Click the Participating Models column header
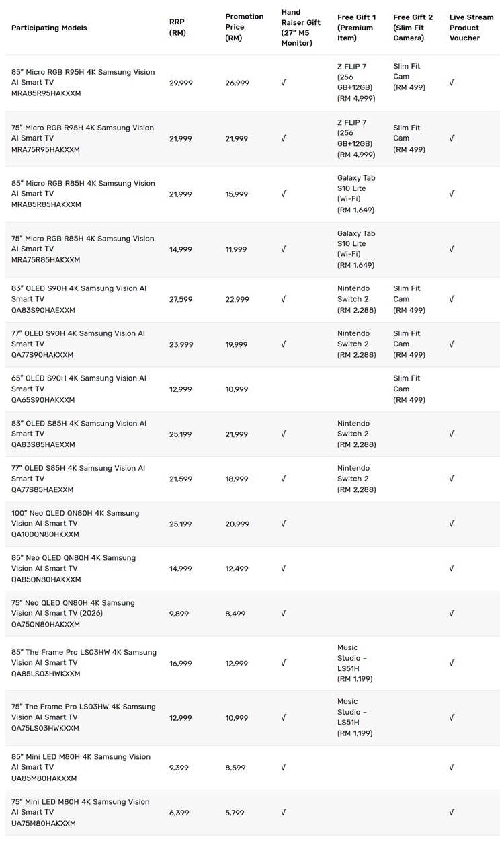504x841 pixels. point(49,28)
